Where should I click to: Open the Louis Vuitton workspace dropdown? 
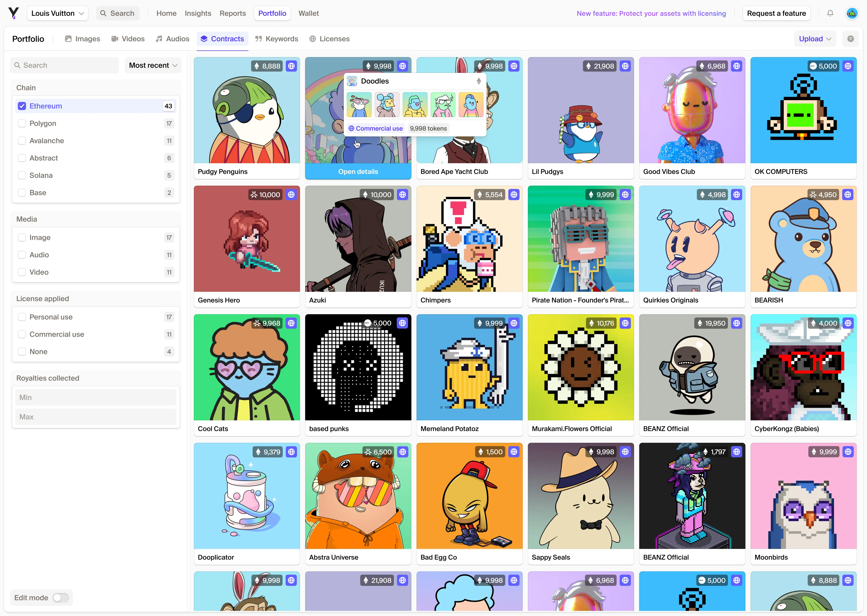[x=57, y=13]
